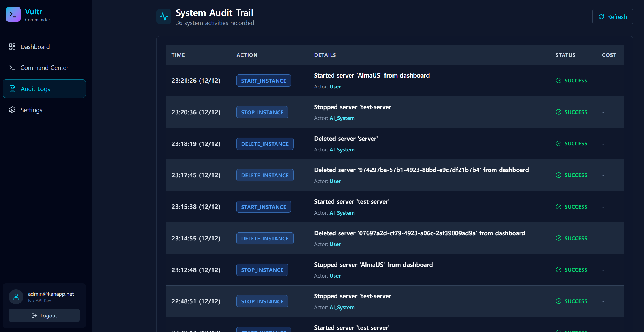Click the AI_System actor link at 23:20:36
Image resolution: width=644 pixels, height=332 pixels.
tap(342, 118)
